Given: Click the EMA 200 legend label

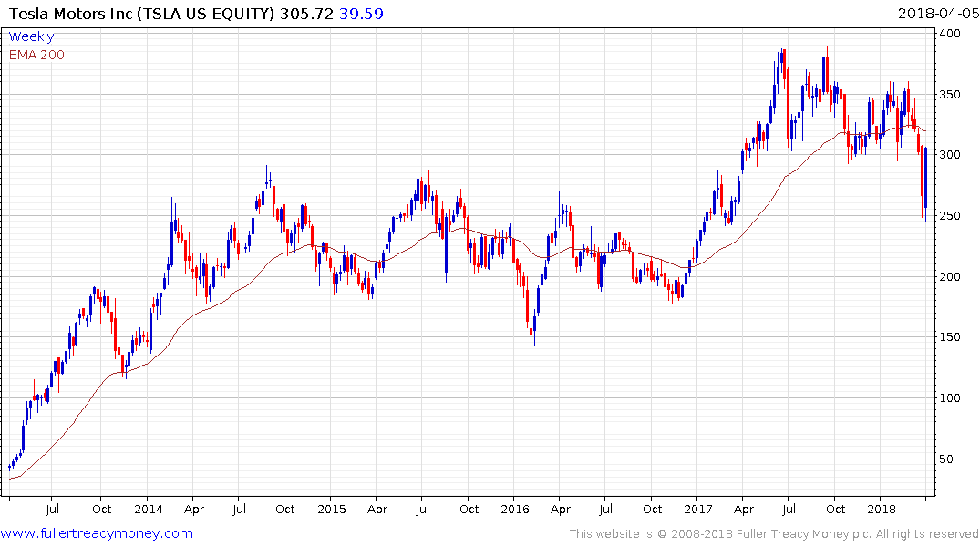Looking at the screenshot, I should point(36,55).
